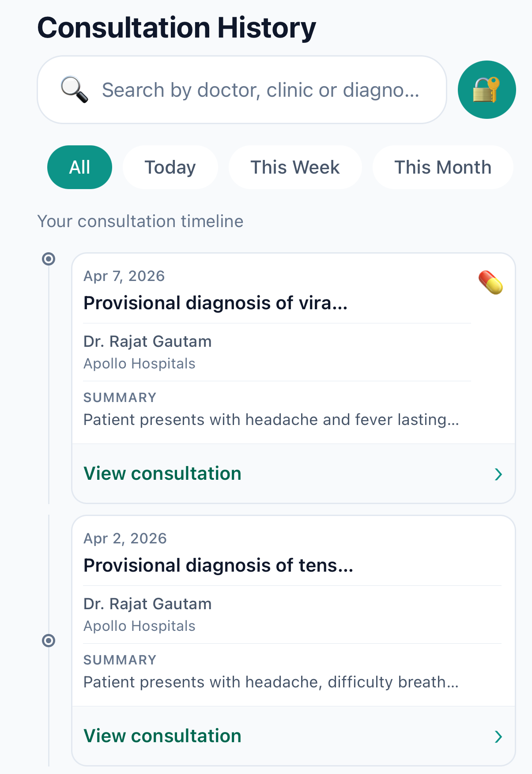The image size is (532, 774).
Task: Open the provisional viral diagnosis title
Action: (x=215, y=303)
